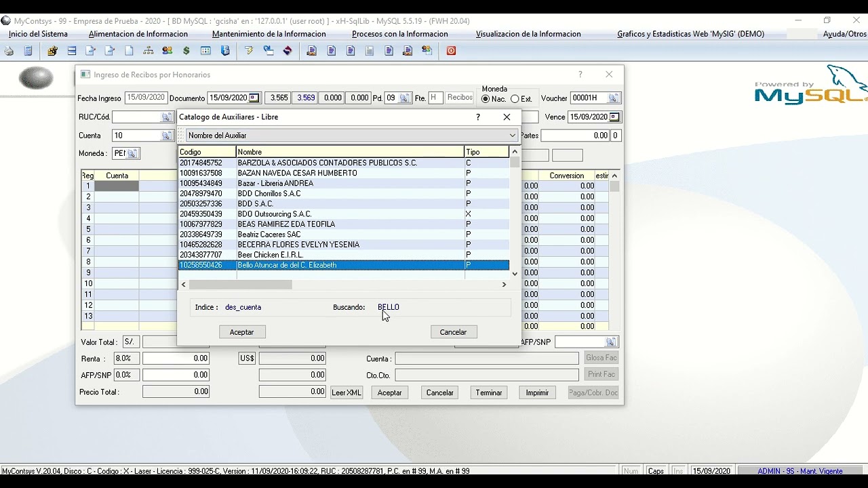Viewport: 868px width, 488px height.
Task: Click the printer icon in the toolbar
Action: point(9,51)
